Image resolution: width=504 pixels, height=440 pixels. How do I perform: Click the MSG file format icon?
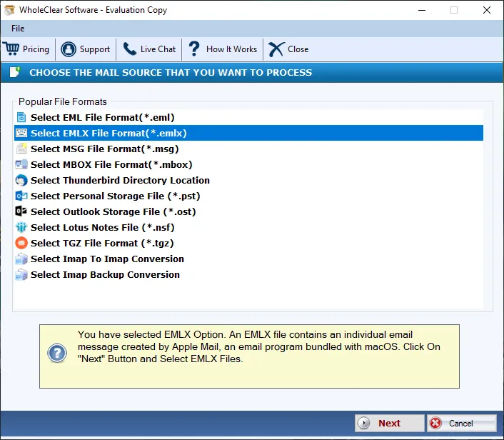click(21, 149)
